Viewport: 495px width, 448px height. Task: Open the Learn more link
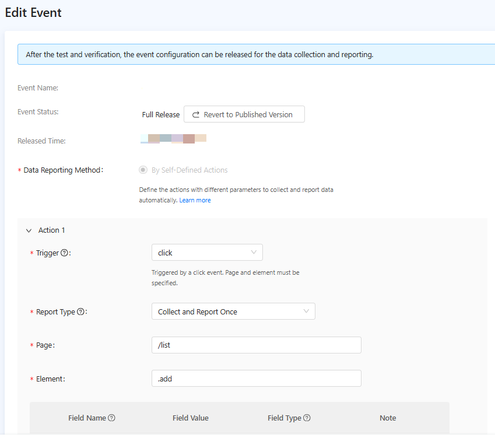click(x=195, y=200)
